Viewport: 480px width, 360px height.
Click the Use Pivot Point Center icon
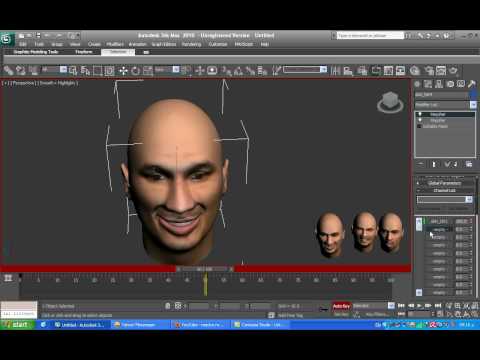186,70
